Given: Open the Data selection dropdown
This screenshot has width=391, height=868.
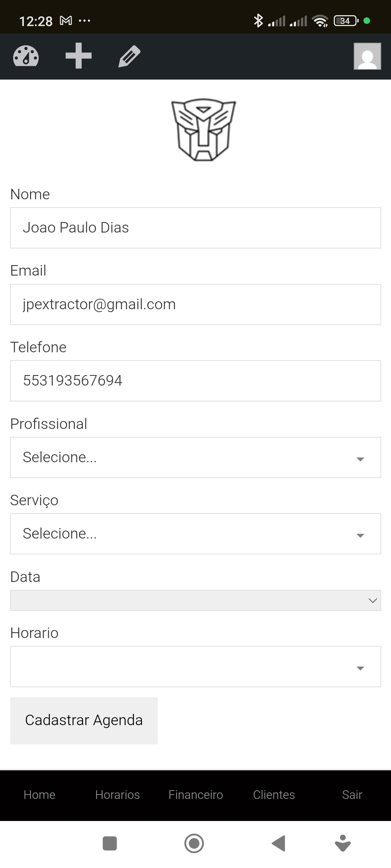Looking at the screenshot, I should tap(195, 600).
